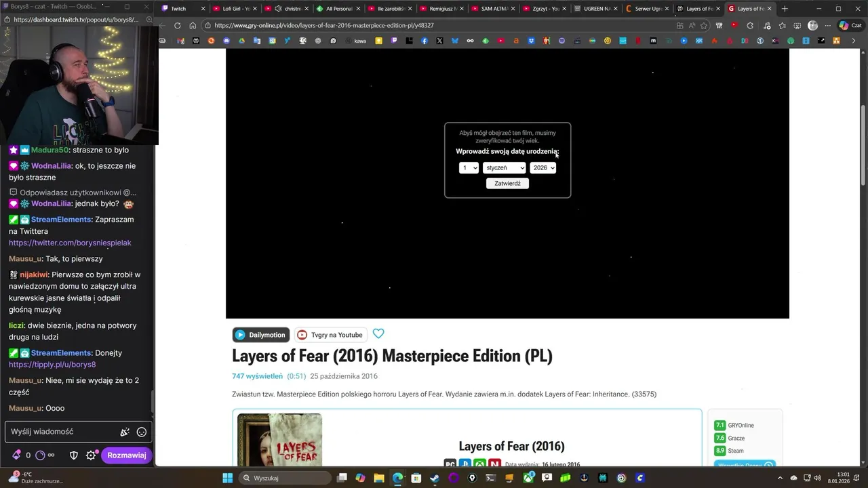The width and height of the screenshot is (868, 488).
Task: Go to the browser home page
Action: tap(193, 25)
